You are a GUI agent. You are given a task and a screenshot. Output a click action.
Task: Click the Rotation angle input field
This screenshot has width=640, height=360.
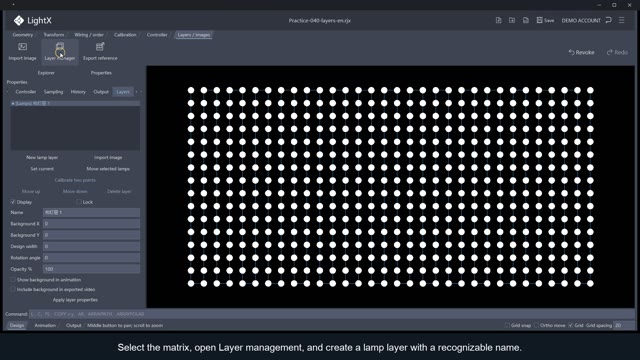tap(91, 258)
